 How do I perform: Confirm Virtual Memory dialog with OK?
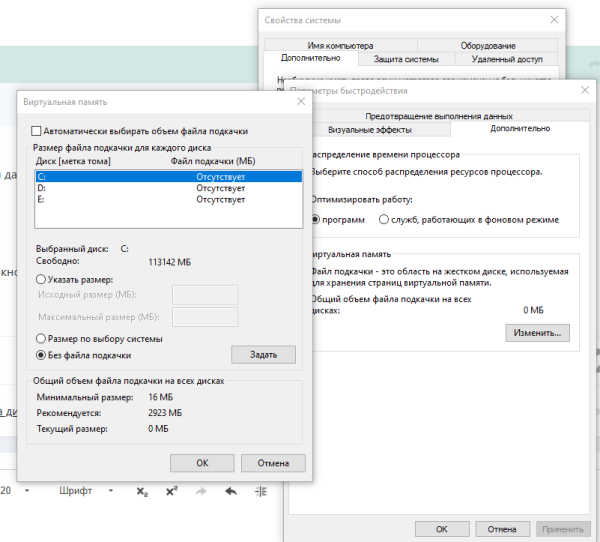click(x=202, y=463)
